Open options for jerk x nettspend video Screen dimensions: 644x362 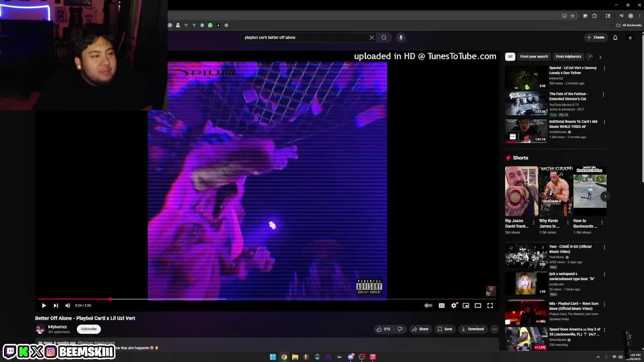604,275
